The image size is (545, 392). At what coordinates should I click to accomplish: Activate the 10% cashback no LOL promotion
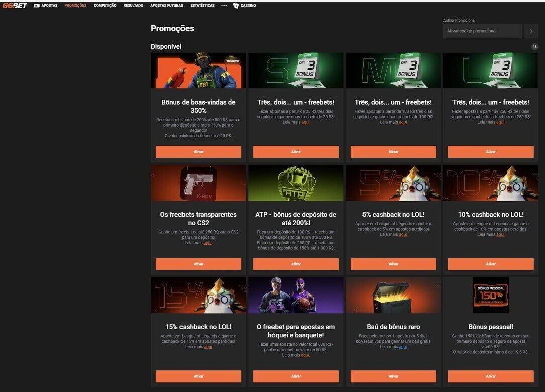point(491,264)
